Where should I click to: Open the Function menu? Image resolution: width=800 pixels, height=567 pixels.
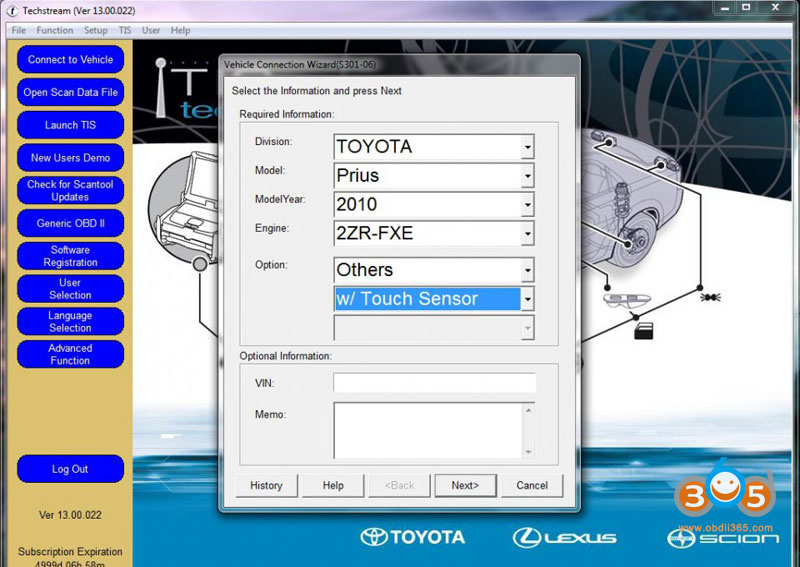[55, 30]
